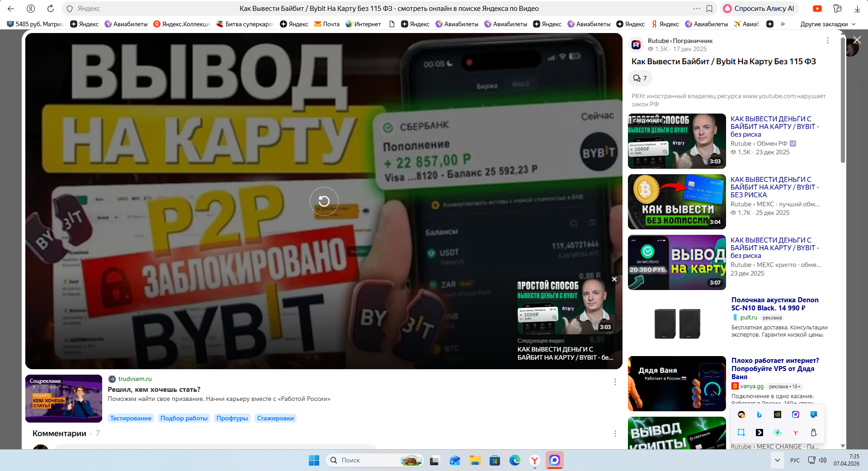Open the related video link dated 23 дек 2025 · 1,5K
Screen dimensions: 868x471
(774, 127)
